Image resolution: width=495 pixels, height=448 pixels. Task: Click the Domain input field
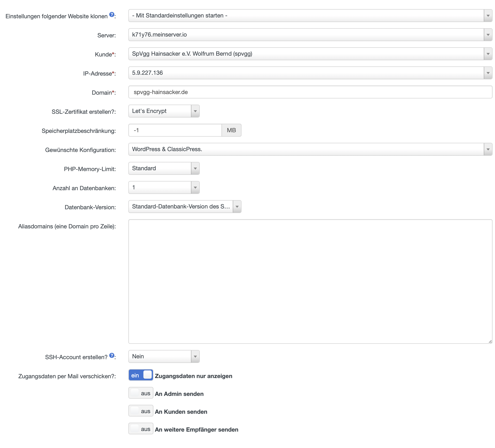[310, 92]
